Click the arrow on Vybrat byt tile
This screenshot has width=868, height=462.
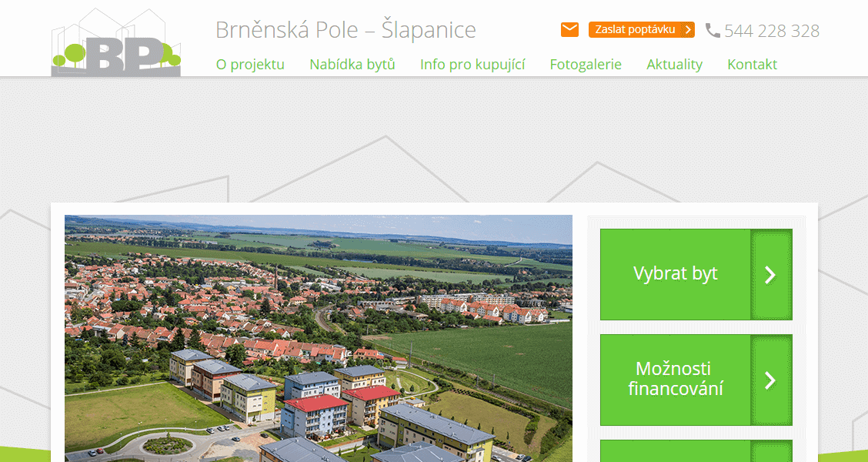tap(770, 275)
